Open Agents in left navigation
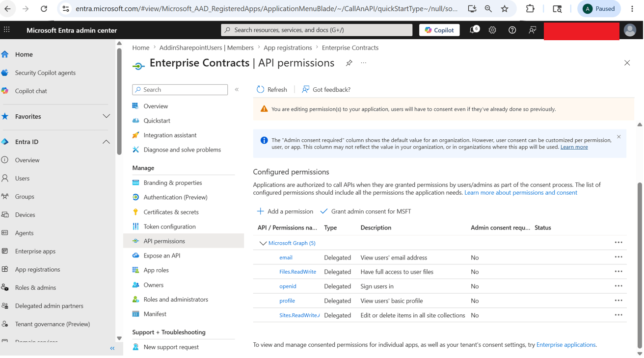Image resolution: width=644 pixels, height=358 pixels. pyautogui.click(x=24, y=233)
